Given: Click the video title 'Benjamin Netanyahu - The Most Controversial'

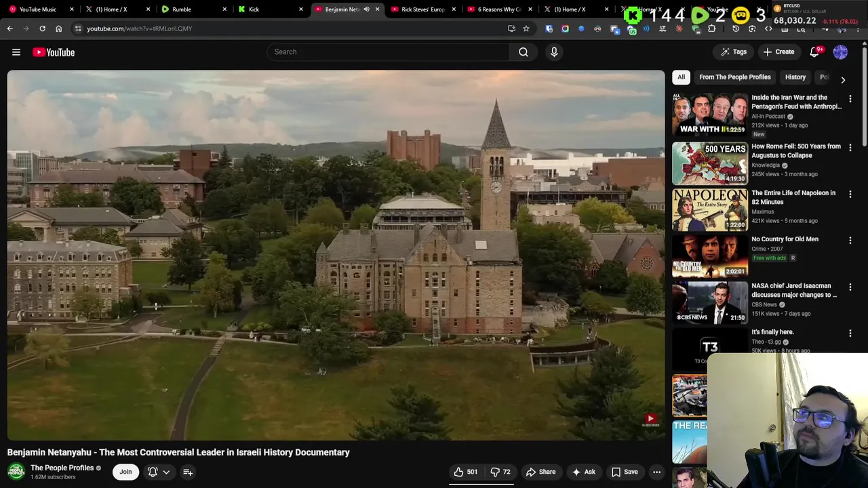Looking at the screenshot, I should (178, 452).
